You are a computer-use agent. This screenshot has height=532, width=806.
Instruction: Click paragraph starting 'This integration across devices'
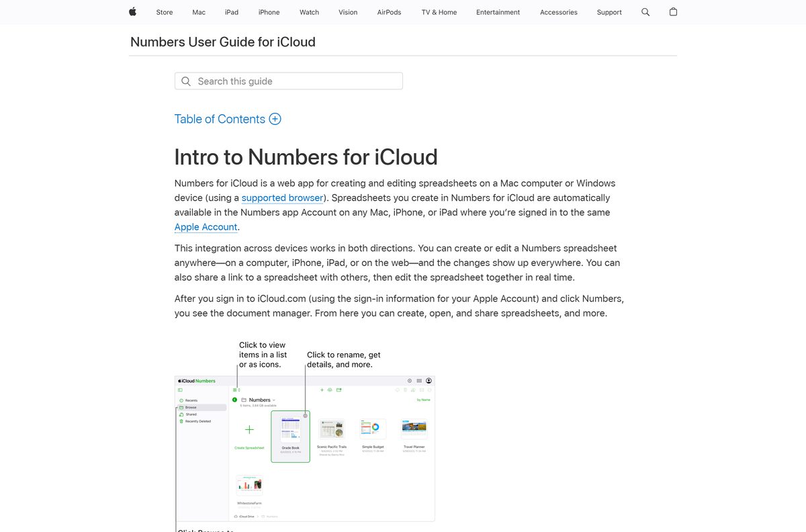(398, 263)
